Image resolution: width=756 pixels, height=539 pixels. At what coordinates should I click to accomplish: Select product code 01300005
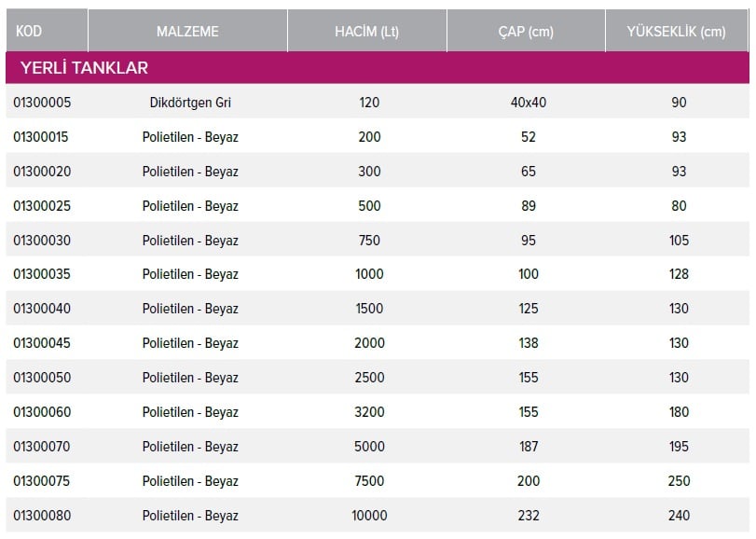42,103
